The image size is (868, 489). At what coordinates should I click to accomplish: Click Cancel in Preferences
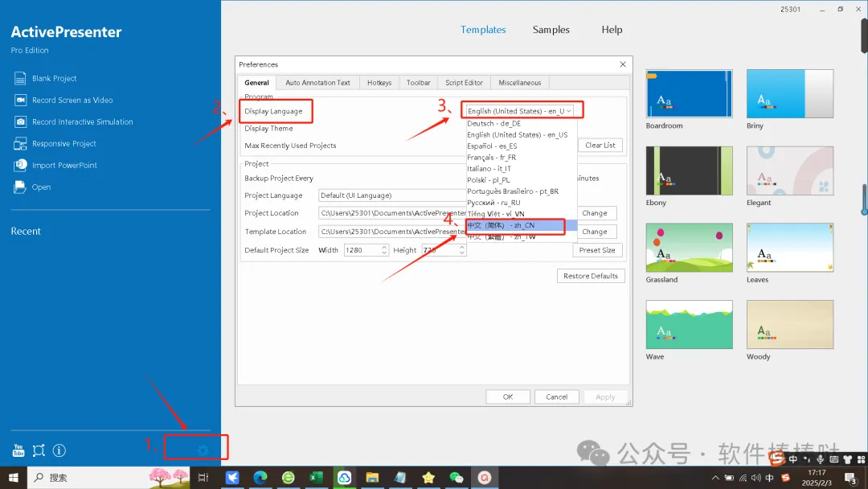click(x=556, y=397)
